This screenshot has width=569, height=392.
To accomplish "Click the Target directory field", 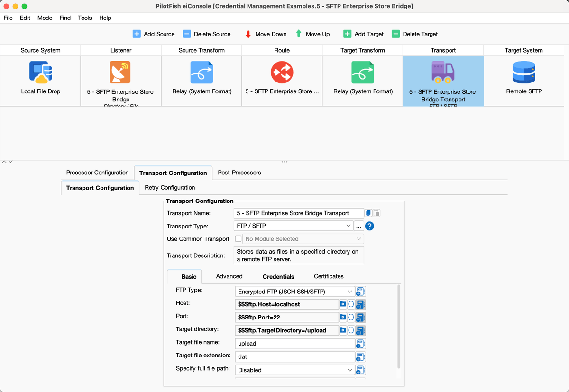I will point(287,331).
